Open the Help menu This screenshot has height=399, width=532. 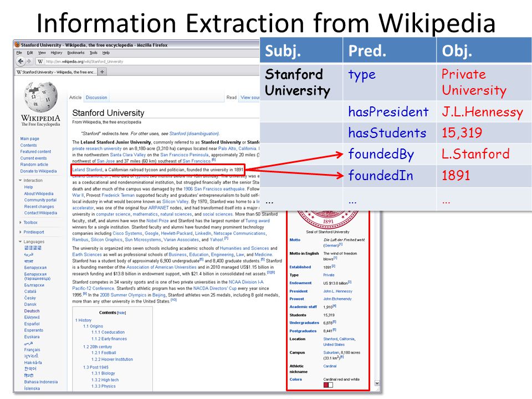pyautogui.click(x=106, y=53)
